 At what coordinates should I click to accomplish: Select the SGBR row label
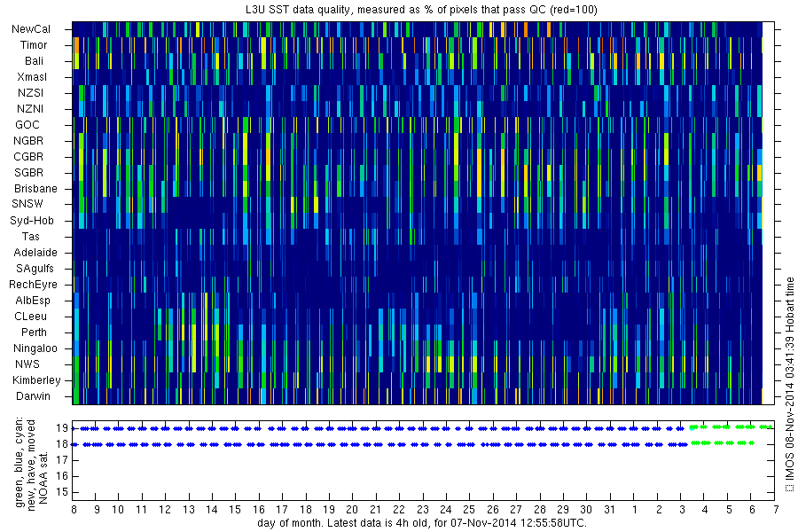point(28,173)
